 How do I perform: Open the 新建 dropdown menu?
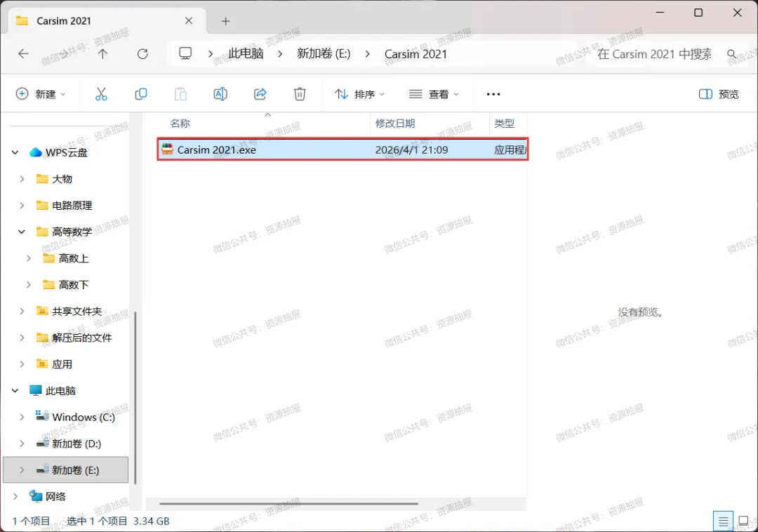pos(41,94)
